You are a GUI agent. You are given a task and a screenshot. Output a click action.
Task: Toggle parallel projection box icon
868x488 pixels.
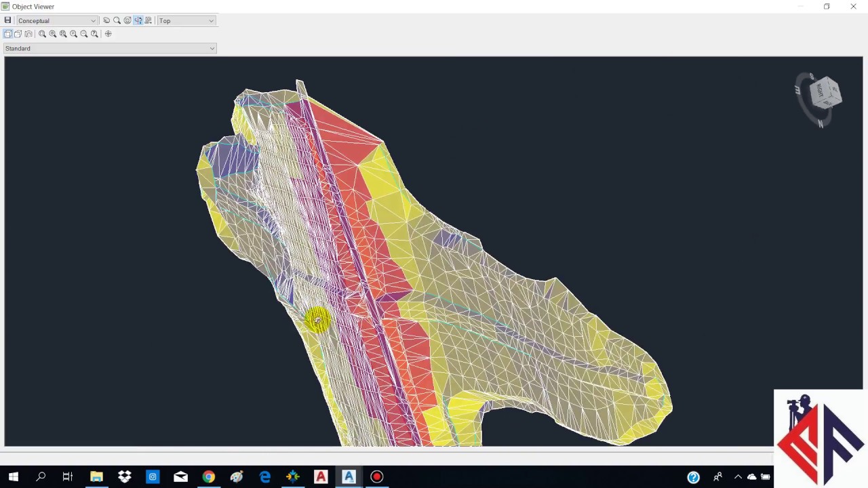(8, 34)
